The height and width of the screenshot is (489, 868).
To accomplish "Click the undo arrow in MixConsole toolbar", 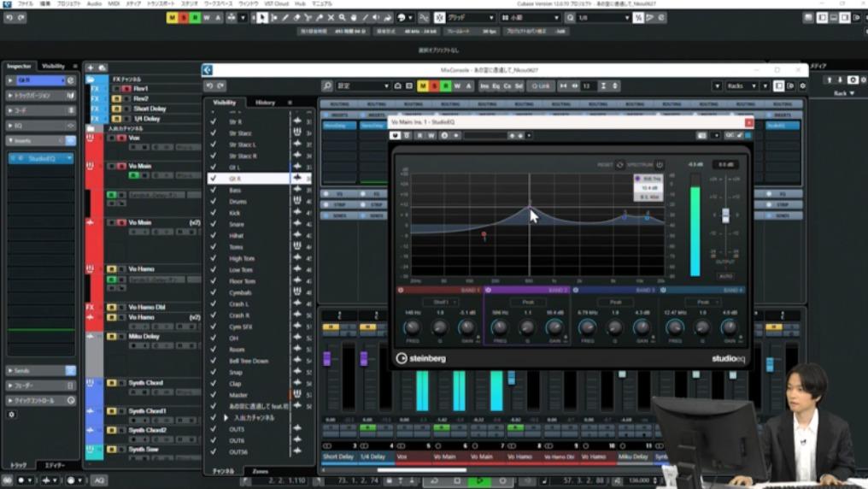I will point(209,86).
